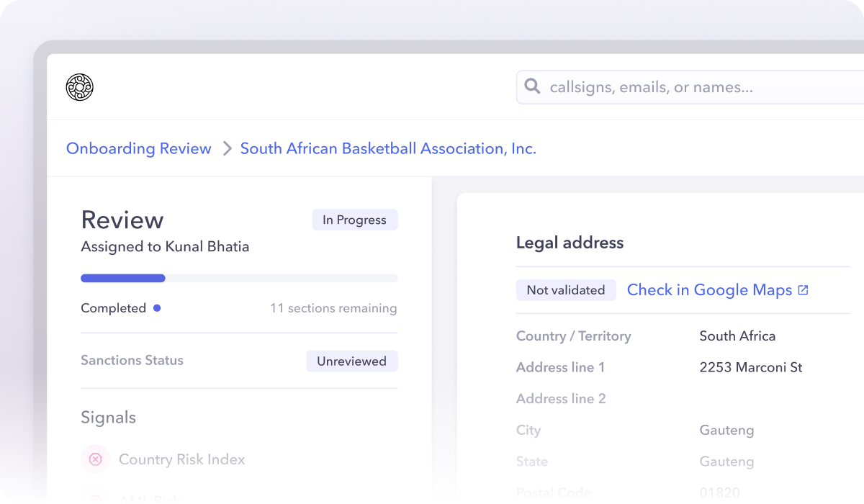This screenshot has height=504, width=864.
Task: Click the 'Country / Territory' label
Action: [x=574, y=336]
